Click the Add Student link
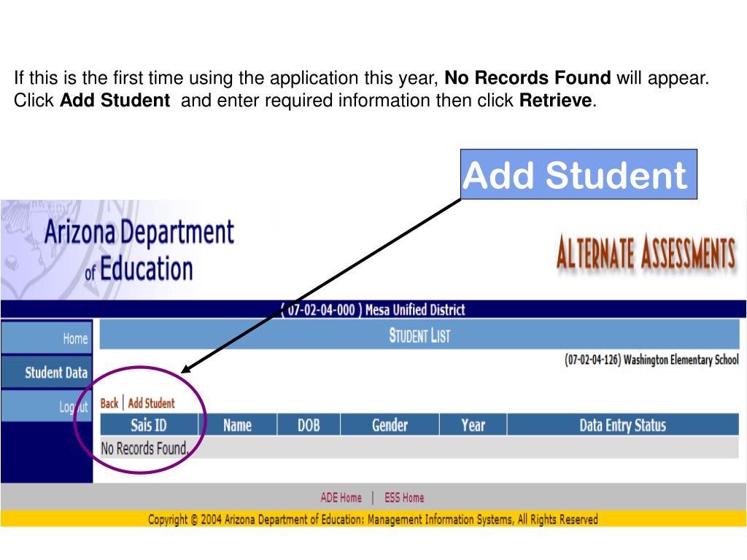This screenshot has height=560, width=747. tap(152, 403)
